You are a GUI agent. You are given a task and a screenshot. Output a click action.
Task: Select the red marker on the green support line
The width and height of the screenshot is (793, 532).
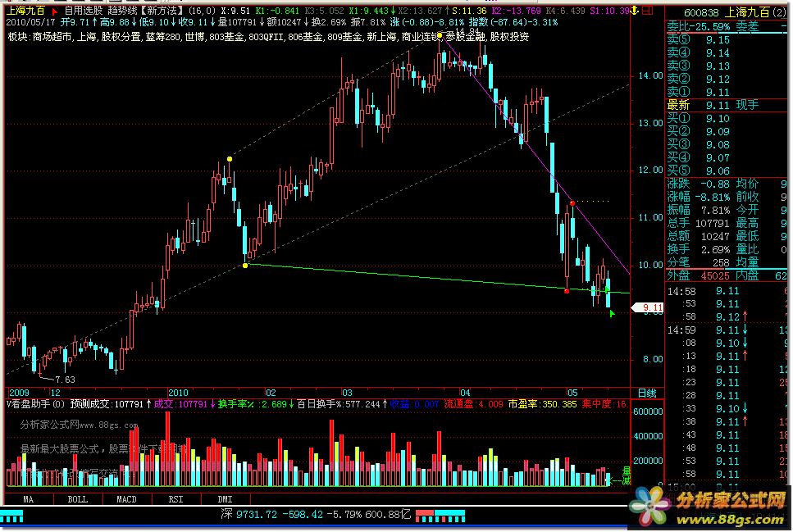567,291
